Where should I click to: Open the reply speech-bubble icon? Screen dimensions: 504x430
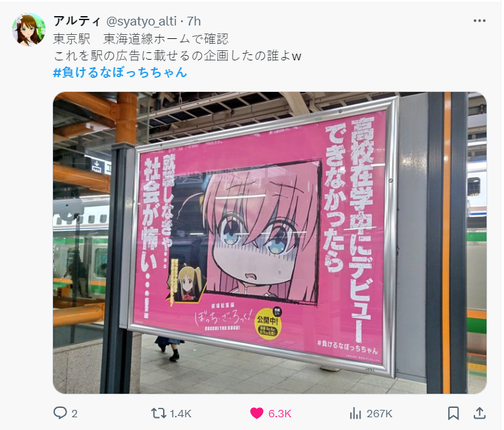click(60, 413)
